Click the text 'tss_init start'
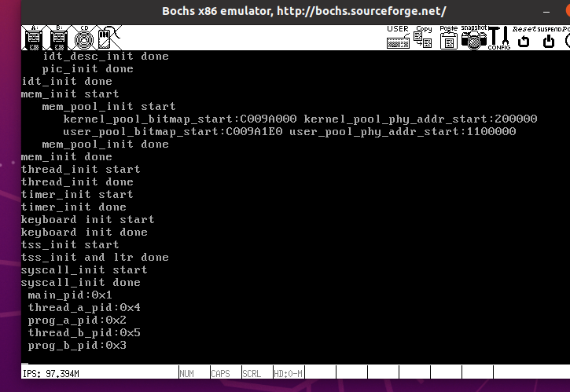 [70, 245]
